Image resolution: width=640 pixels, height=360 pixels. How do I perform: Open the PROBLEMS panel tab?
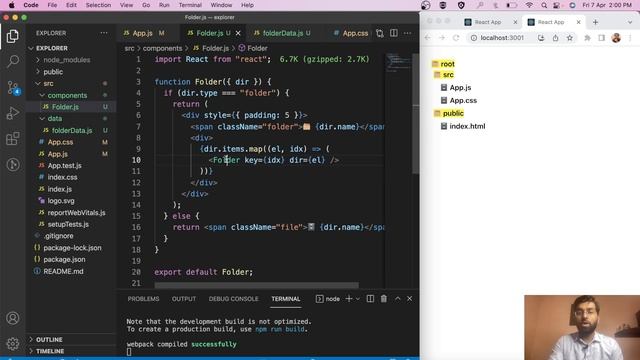[x=143, y=299]
